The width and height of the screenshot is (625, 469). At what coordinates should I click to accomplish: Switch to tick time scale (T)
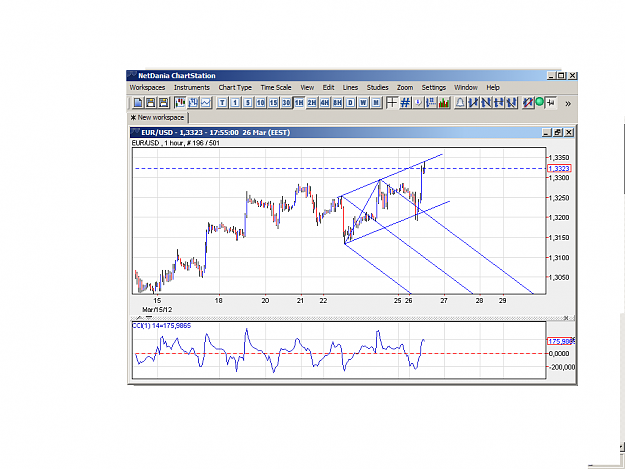pyautogui.click(x=222, y=103)
